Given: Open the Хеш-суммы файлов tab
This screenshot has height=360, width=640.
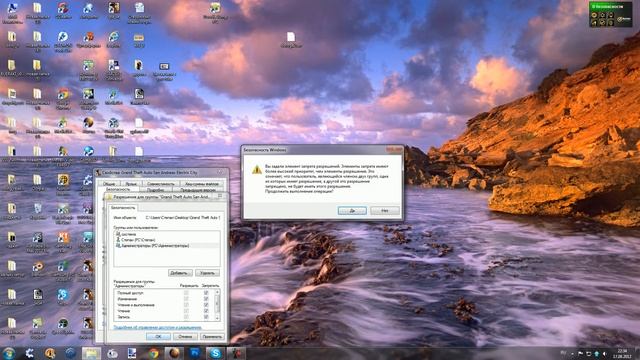Looking at the screenshot, I should click(x=202, y=184).
